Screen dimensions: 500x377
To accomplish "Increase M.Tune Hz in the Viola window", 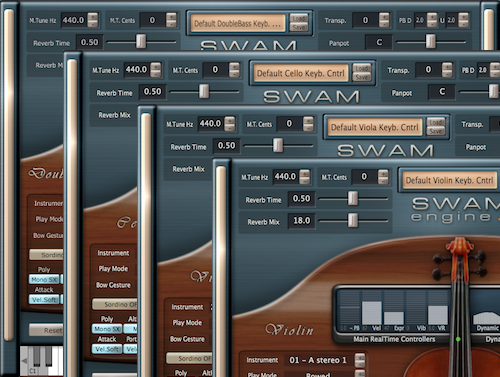I will (x=230, y=120).
